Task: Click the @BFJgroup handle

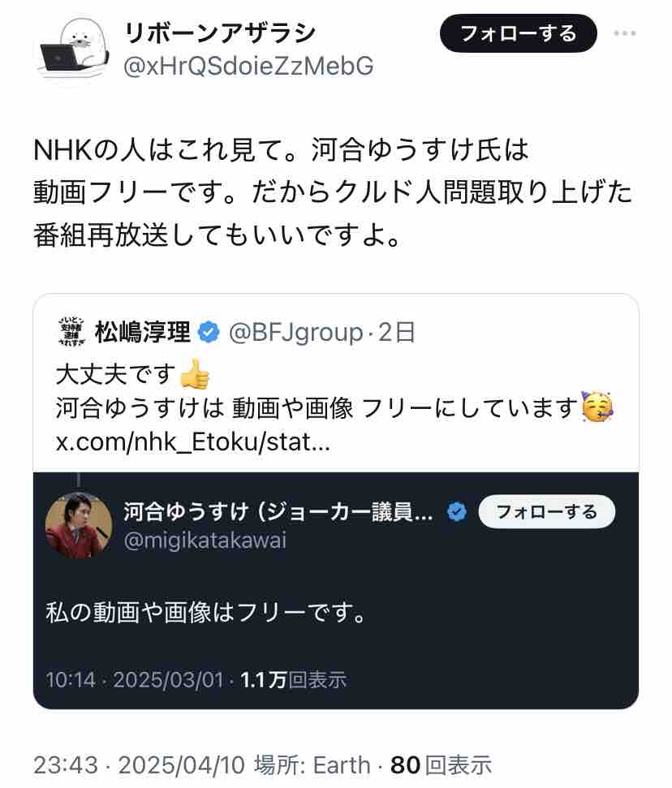Action: click(295, 331)
